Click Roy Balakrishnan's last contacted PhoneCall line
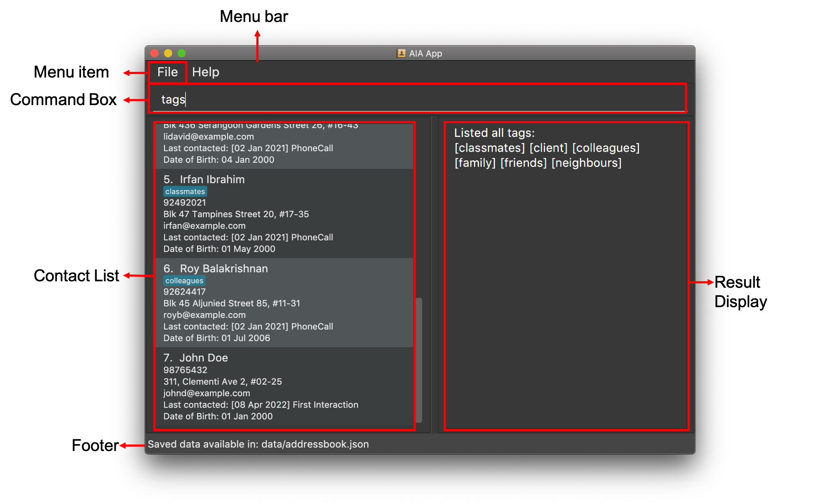The image size is (813, 504). click(248, 327)
